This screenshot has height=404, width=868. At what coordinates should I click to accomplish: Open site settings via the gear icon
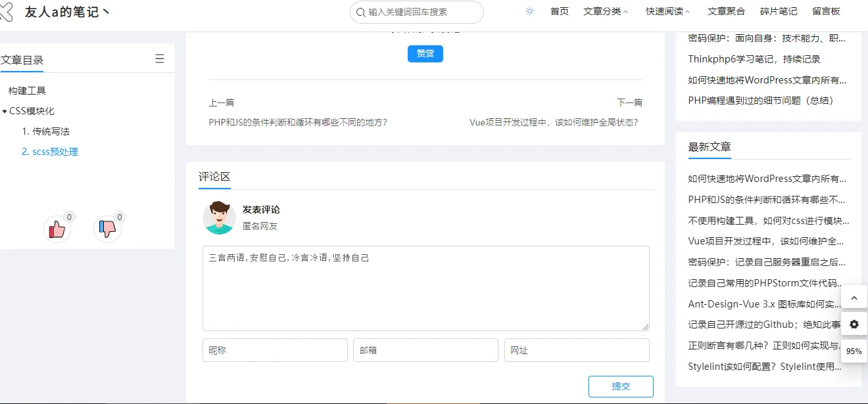854,324
